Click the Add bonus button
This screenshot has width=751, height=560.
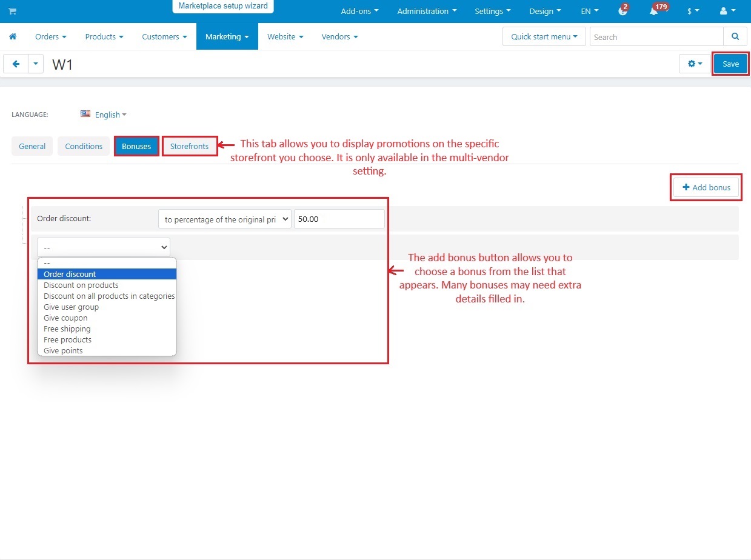point(706,187)
